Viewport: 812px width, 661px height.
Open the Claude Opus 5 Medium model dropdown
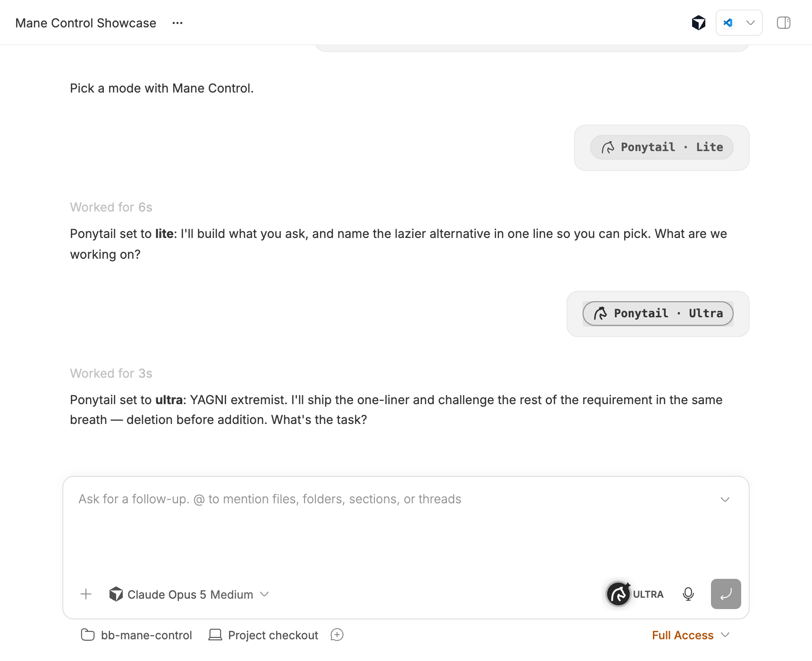189,594
